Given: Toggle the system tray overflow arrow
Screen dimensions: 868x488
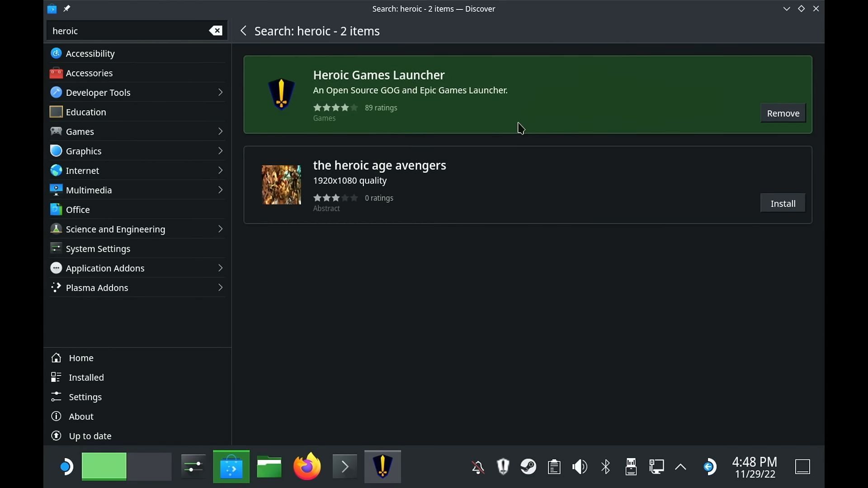Looking at the screenshot, I should coord(680,467).
